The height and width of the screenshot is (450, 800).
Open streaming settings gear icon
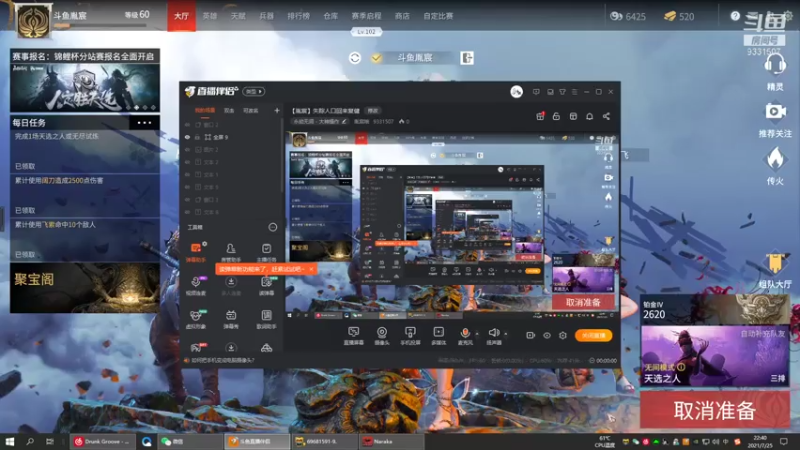click(563, 335)
